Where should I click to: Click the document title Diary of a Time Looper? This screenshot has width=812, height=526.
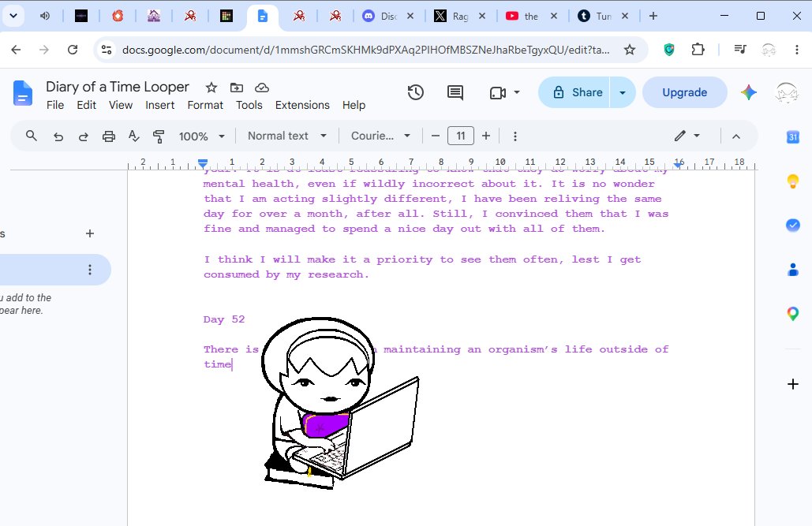pyautogui.click(x=118, y=87)
